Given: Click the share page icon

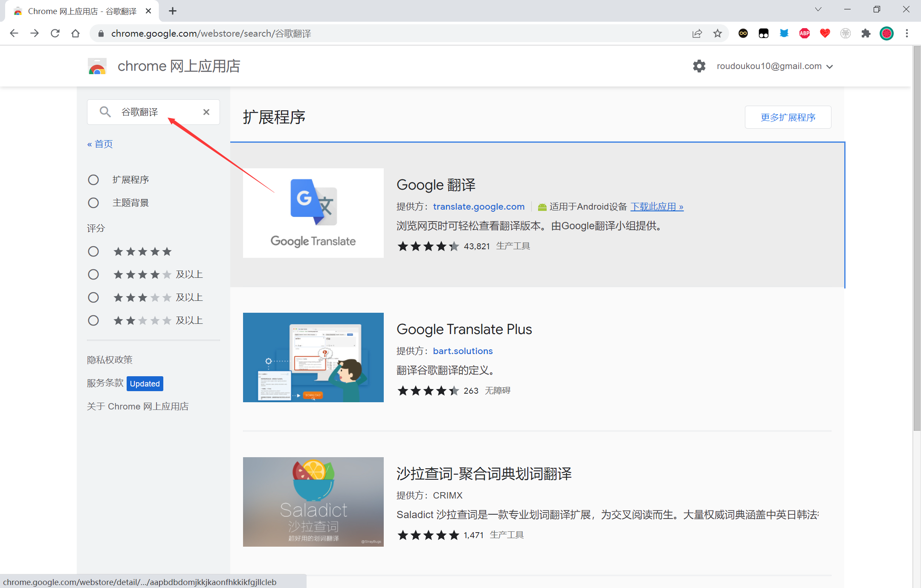Looking at the screenshot, I should coord(697,33).
